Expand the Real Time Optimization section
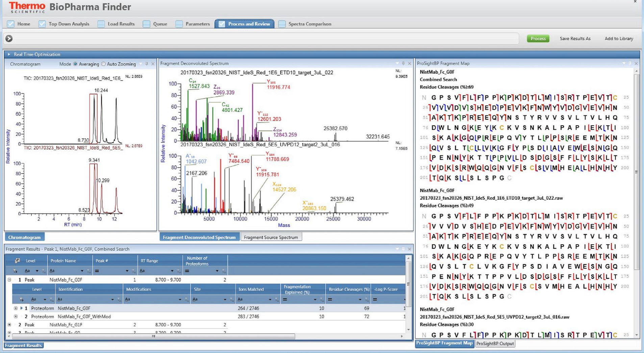Image resolution: width=644 pixels, height=353 pixels. (x=9, y=54)
